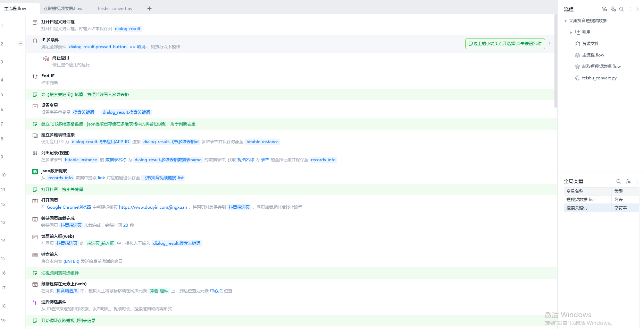The image size is (644, 329).
Task: Click the search icon in 全局变量 panel
Action: pos(619,181)
